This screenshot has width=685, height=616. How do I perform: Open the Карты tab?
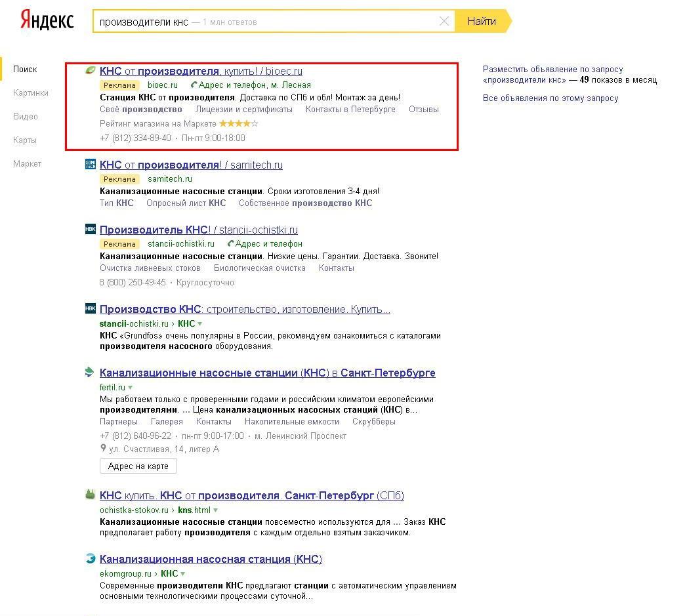click(24, 140)
